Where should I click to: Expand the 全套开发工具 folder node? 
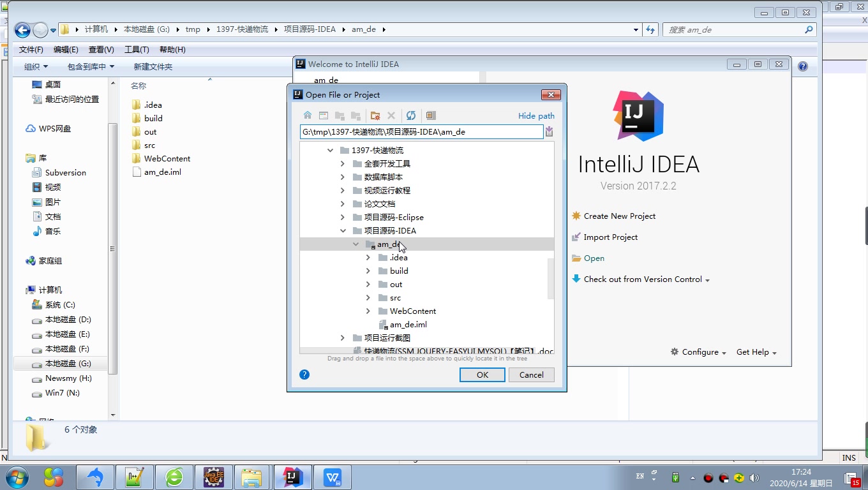tap(343, 164)
